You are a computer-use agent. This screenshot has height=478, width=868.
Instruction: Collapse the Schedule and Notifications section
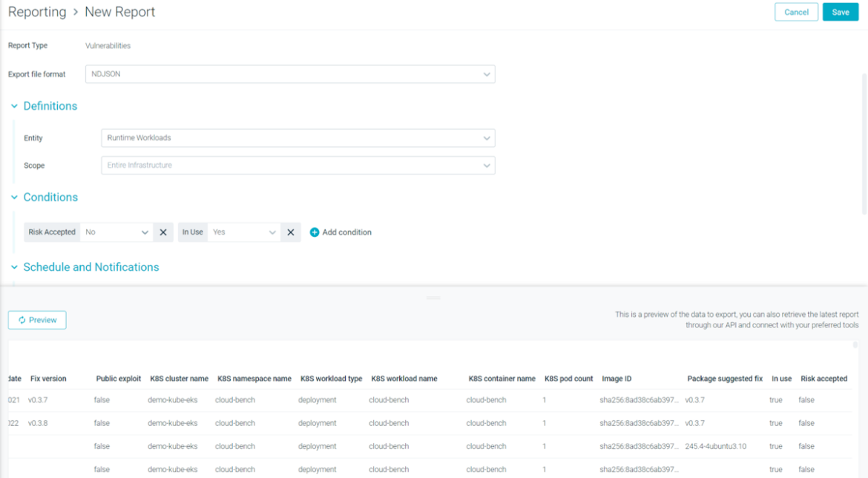click(x=13, y=266)
